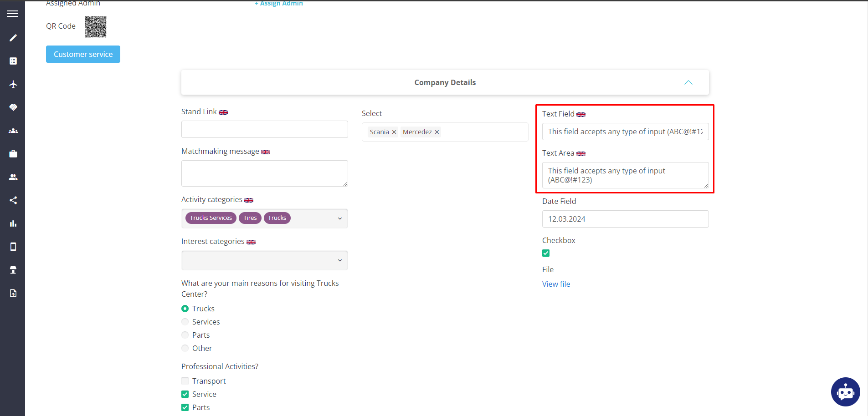Click the airplane icon in the sidebar

click(12, 84)
